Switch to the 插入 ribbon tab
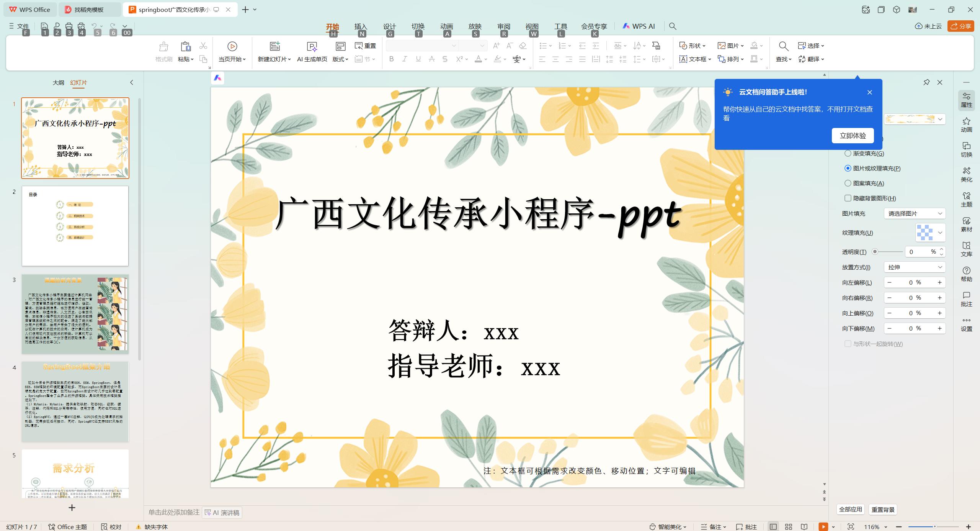 [x=360, y=26]
